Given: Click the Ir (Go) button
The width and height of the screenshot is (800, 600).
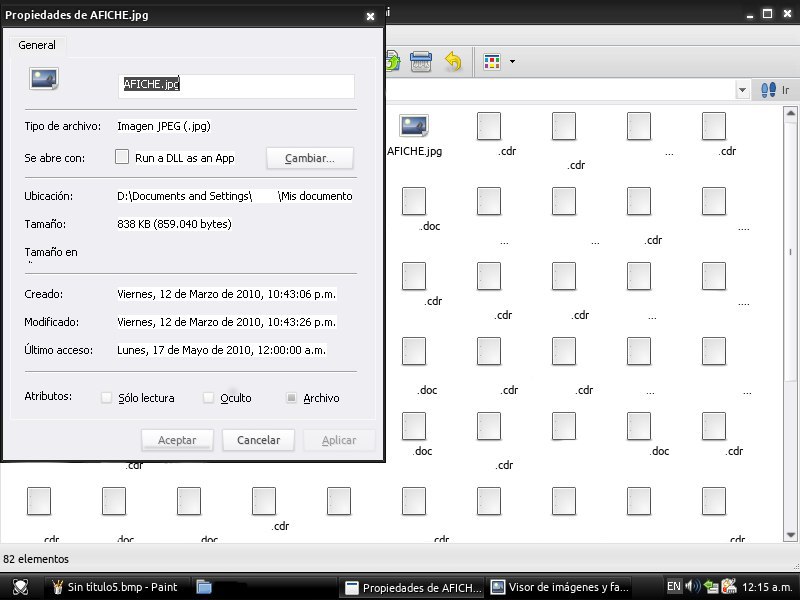Looking at the screenshot, I should [x=775, y=90].
